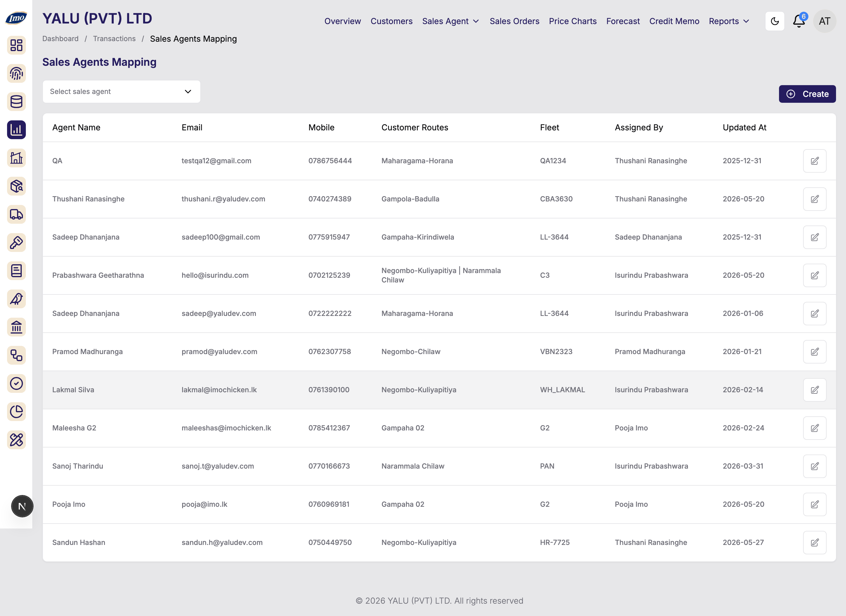Open the package search icon in sidebar
The image size is (846, 616).
pos(16,186)
